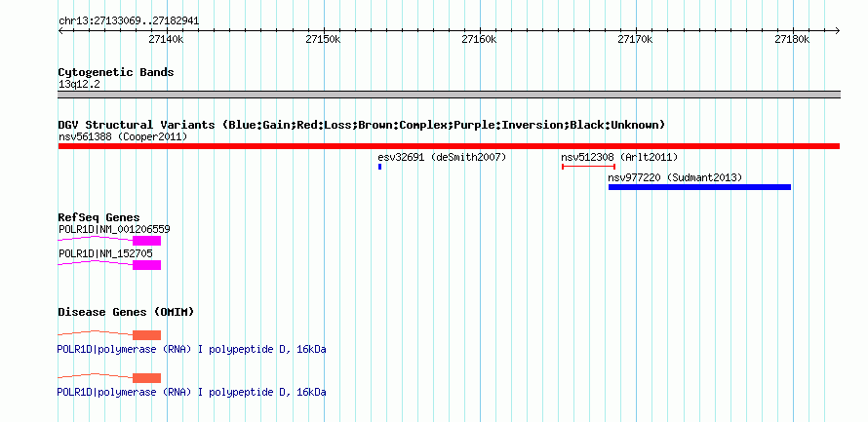
Task: Click the POLR1D NM_152705 magenta exon box
Action: pos(146,265)
